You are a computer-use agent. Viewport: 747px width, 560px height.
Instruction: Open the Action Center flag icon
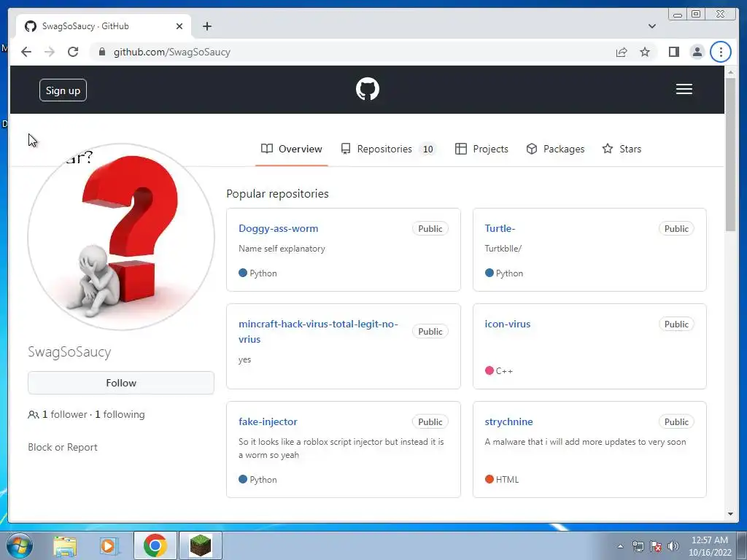coord(656,546)
